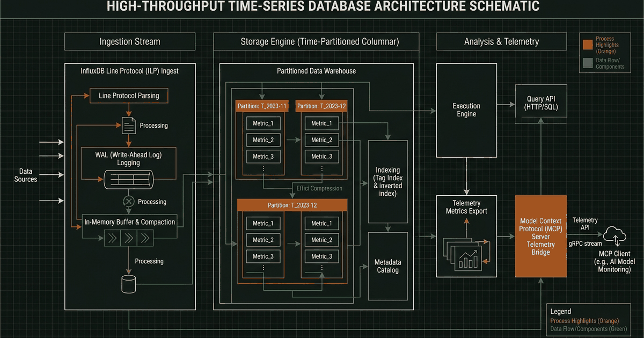Select the chevron compaction blocks in In-Memory Buffer

129,238
